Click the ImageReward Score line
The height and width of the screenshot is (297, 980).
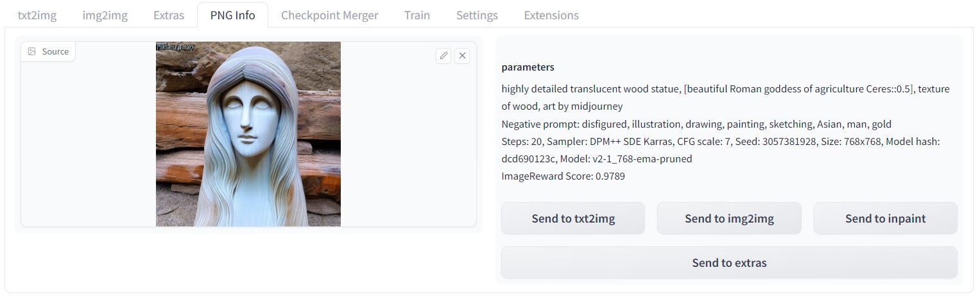point(563,176)
